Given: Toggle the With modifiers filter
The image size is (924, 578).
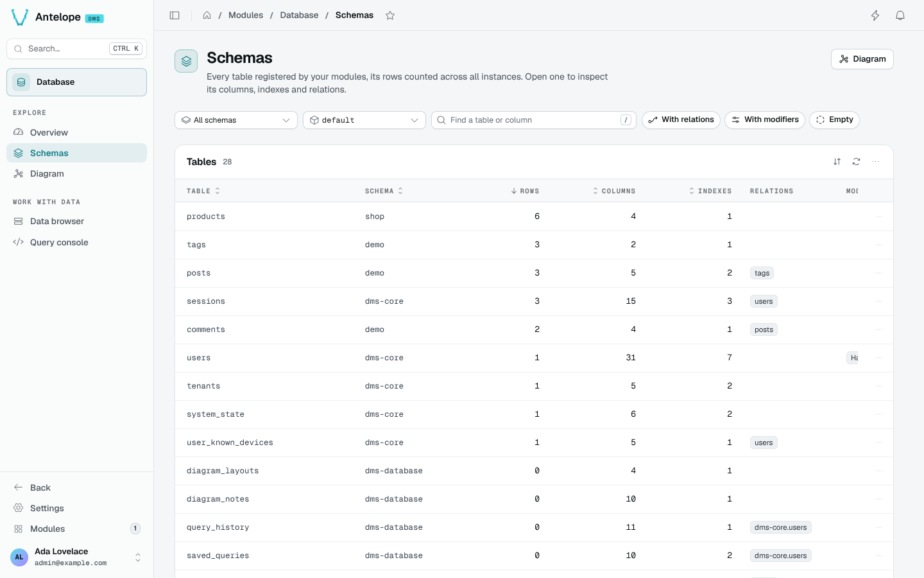Looking at the screenshot, I should coord(765,120).
